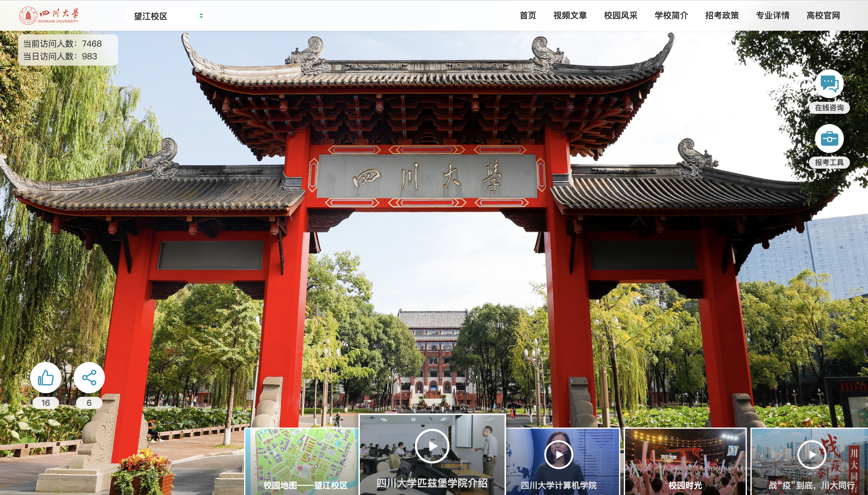Viewport: 868px width, 495px height.
Task: Click the 当前访问人数：7468 text
Action: 62,44
